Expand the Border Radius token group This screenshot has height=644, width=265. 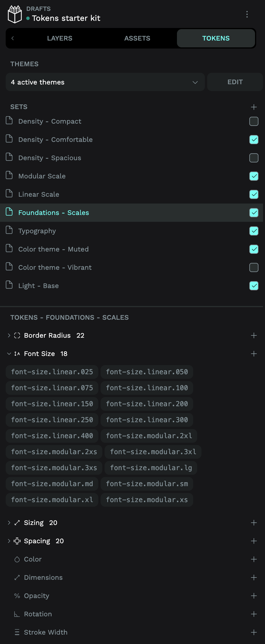tap(9, 335)
